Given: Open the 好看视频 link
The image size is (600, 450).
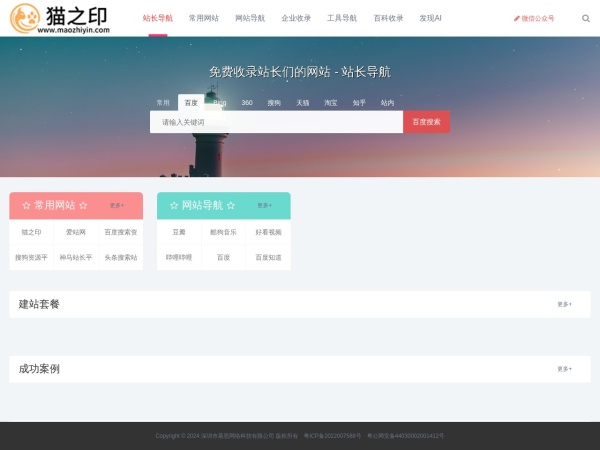Looking at the screenshot, I should coord(268,232).
